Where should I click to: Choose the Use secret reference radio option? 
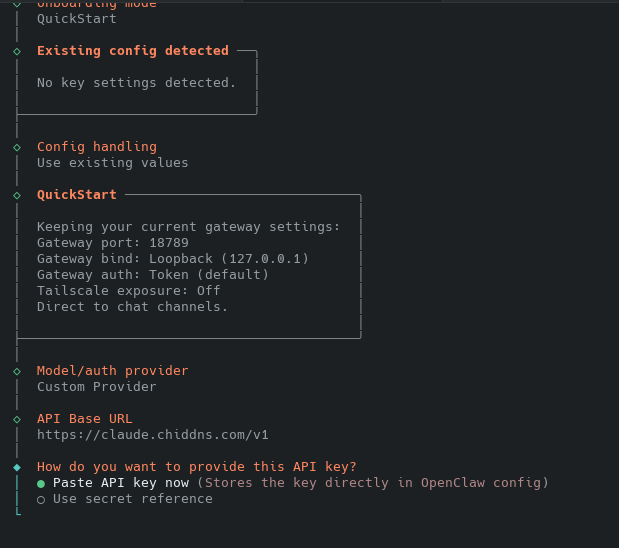click(x=41, y=499)
